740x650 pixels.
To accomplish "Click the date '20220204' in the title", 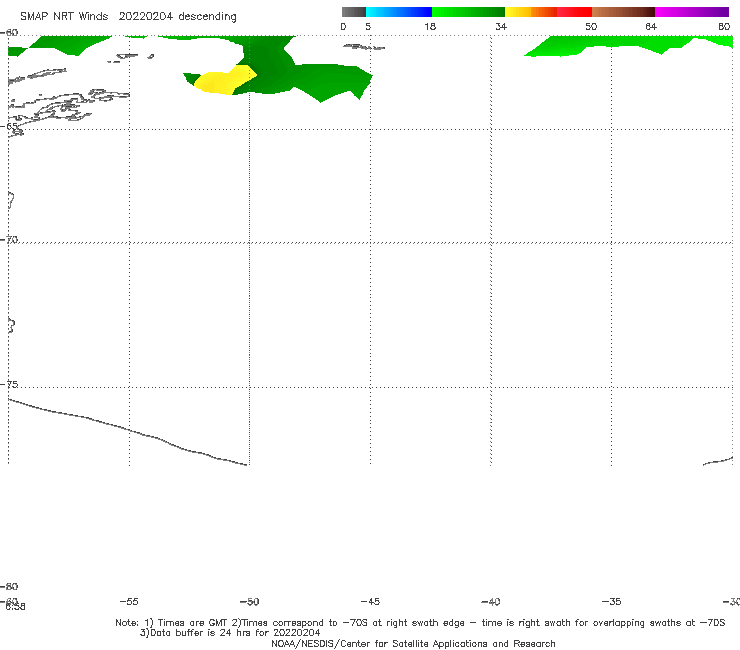I will click(146, 16).
